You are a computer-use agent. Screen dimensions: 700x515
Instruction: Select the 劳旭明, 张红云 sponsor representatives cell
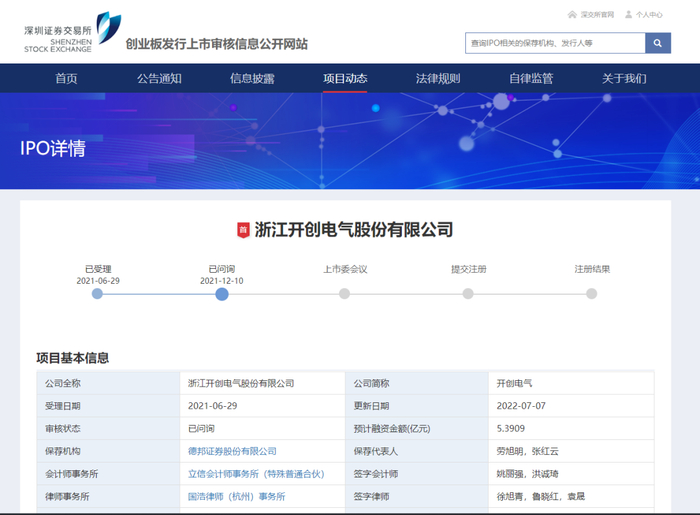pyautogui.click(x=571, y=451)
